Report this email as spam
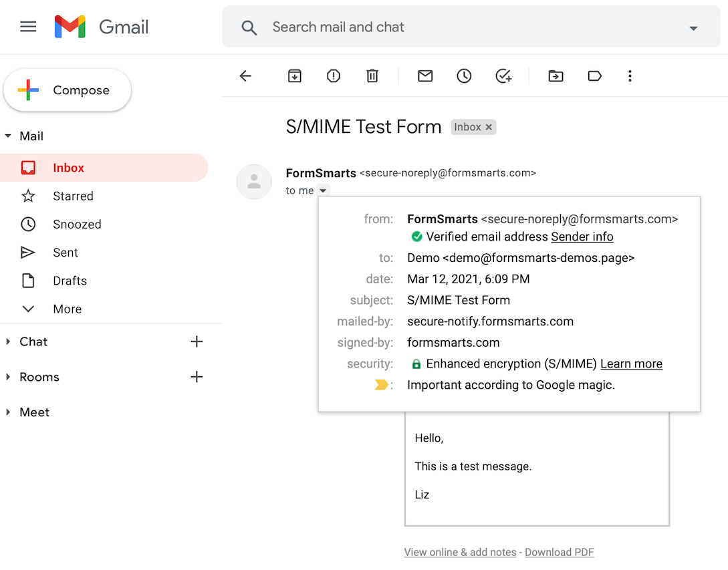728x570 pixels. tap(334, 76)
